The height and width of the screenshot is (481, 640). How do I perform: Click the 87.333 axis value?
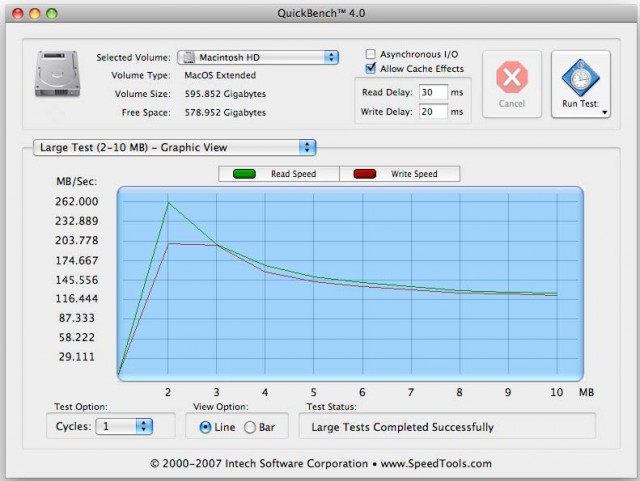click(x=77, y=318)
